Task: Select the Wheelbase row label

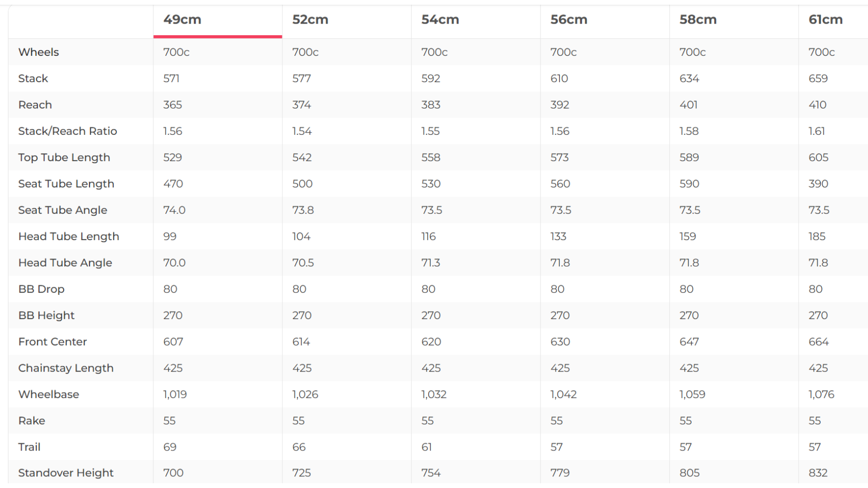Action: click(48, 394)
